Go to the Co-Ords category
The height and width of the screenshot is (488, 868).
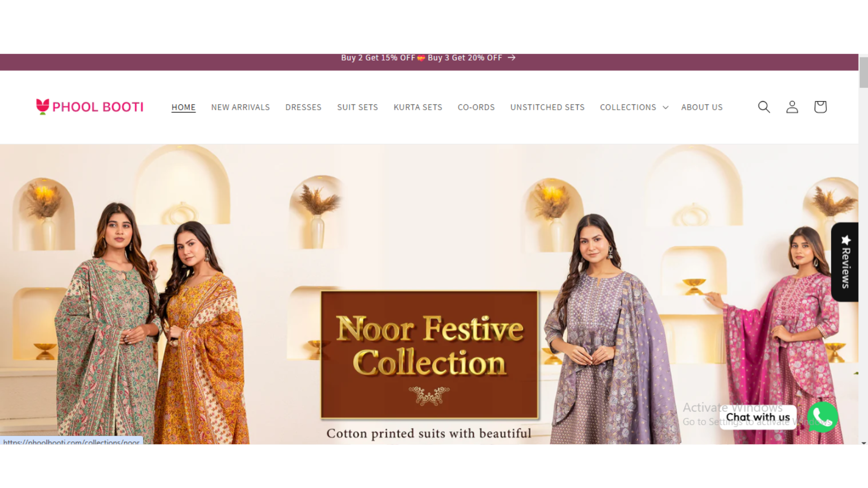[476, 108]
